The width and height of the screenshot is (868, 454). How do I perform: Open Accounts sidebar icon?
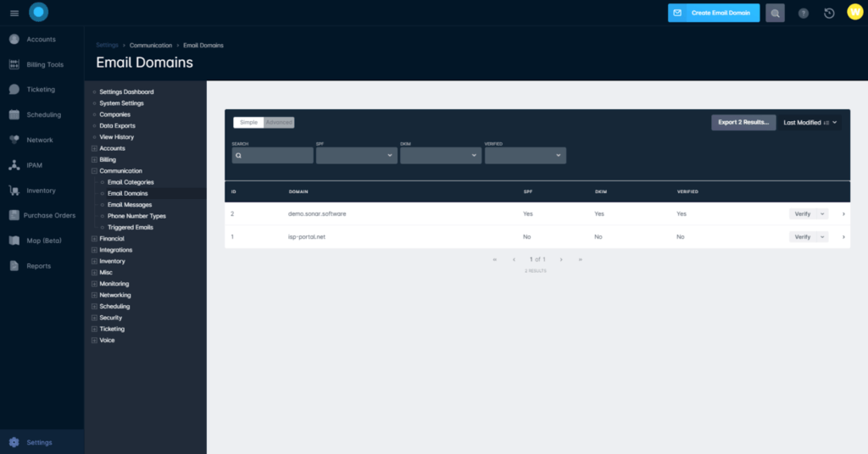pyautogui.click(x=14, y=39)
